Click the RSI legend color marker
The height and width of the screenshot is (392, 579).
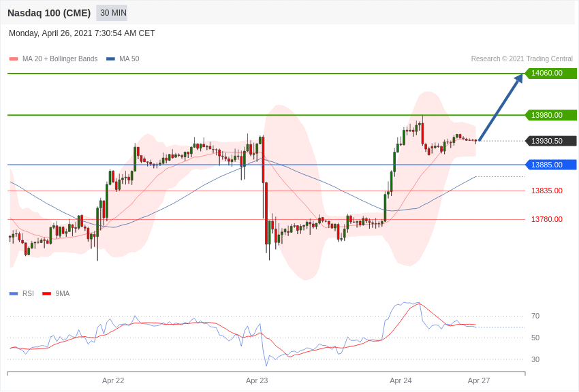(14, 294)
